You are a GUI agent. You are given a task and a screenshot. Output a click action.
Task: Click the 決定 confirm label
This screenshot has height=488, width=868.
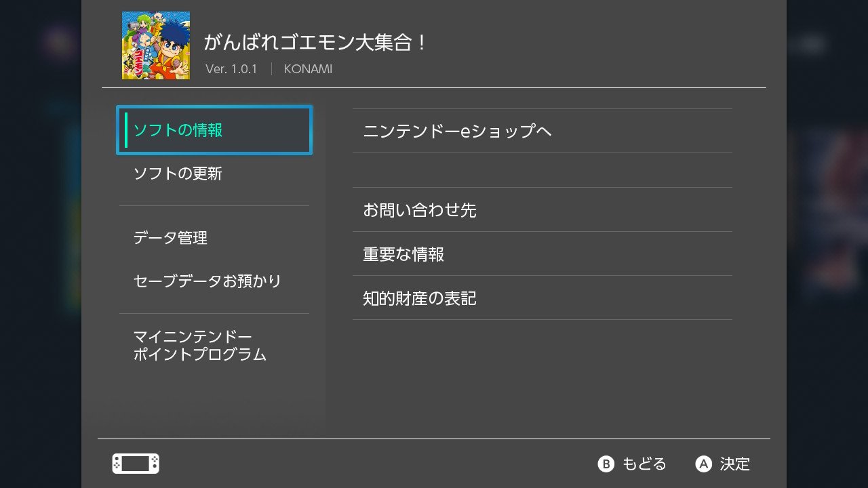point(735,464)
